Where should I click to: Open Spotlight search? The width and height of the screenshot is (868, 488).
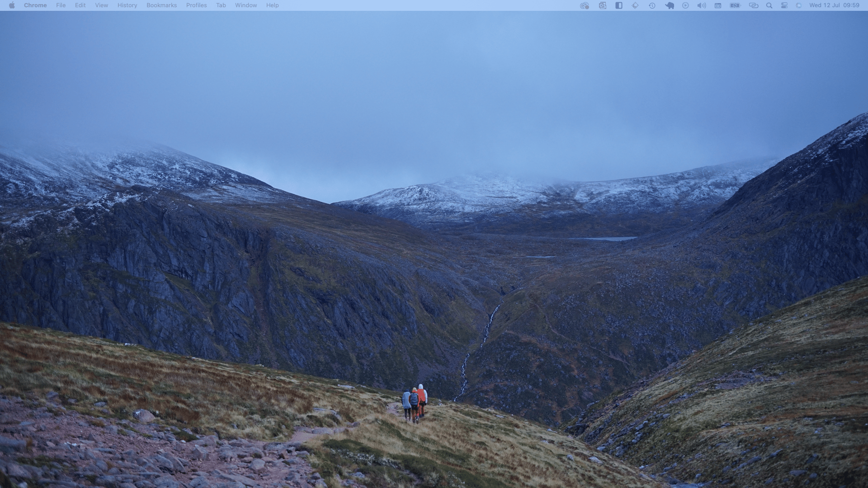tap(769, 5)
